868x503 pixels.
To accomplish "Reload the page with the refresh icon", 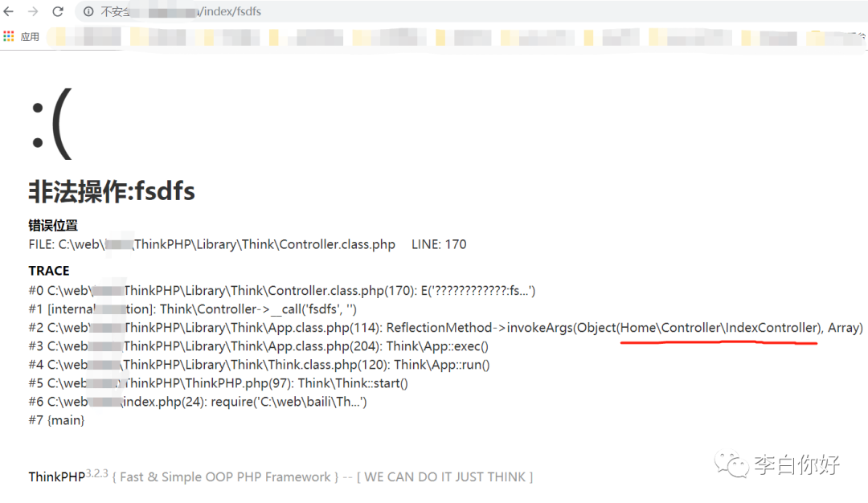I will click(x=58, y=11).
